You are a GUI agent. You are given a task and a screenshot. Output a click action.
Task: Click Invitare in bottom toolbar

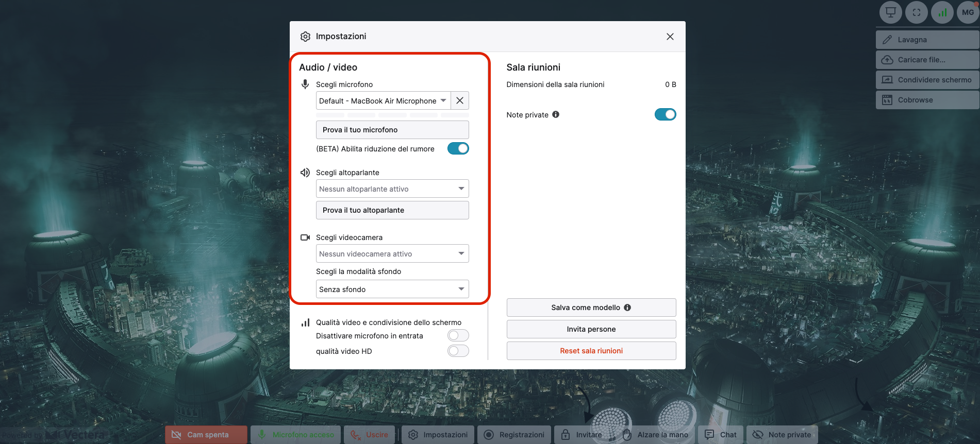pyautogui.click(x=583, y=435)
